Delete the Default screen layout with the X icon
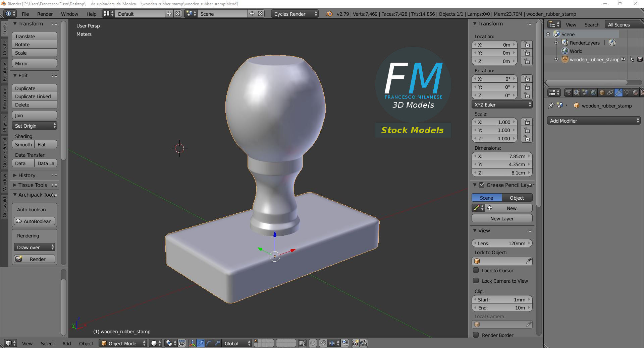Image resolution: width=644 pixels, height=348 pixels. [178, 14]
